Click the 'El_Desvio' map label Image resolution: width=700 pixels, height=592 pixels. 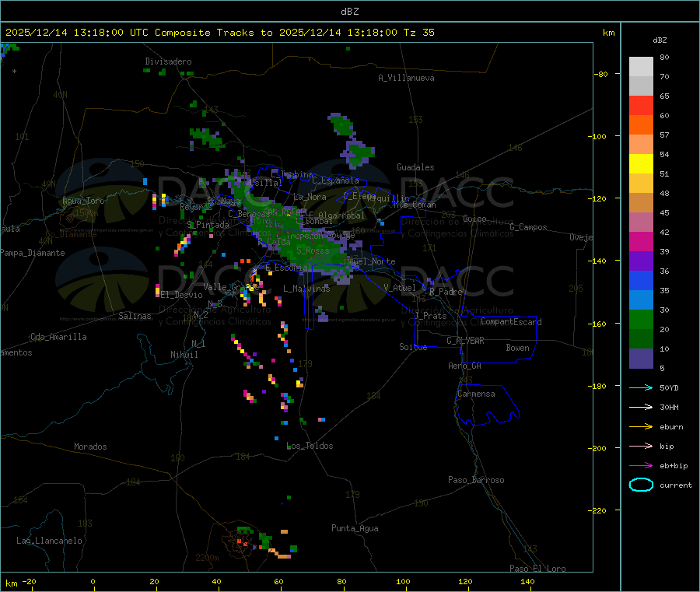click(x=181, y=295)
